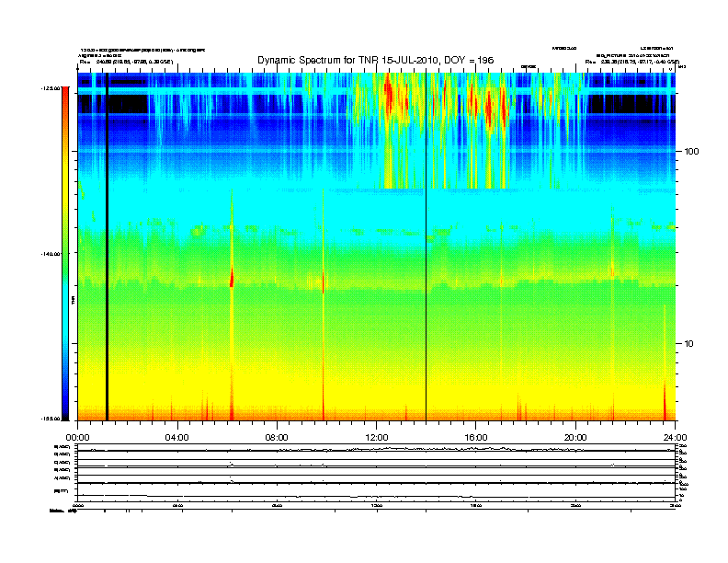728x563 pixels.
Task: Click the 100 frequency axis label
Action: click(x=691, y=152)
